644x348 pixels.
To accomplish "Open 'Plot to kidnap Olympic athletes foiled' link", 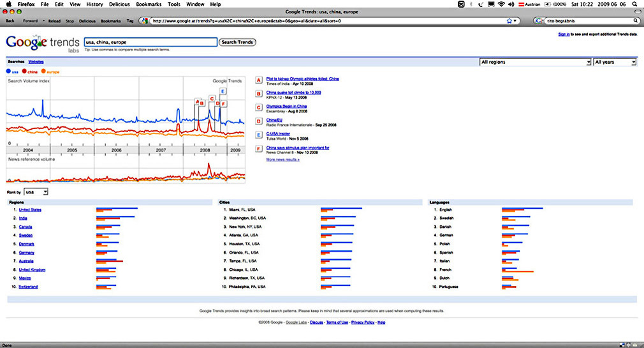I will pyautogui.click(x=302, y=79).
